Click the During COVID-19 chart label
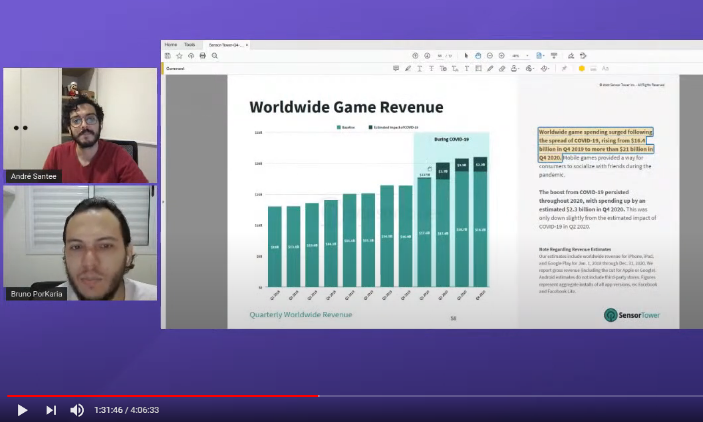Viewport: 703px width, 422px height. click(x=451, y=139)
